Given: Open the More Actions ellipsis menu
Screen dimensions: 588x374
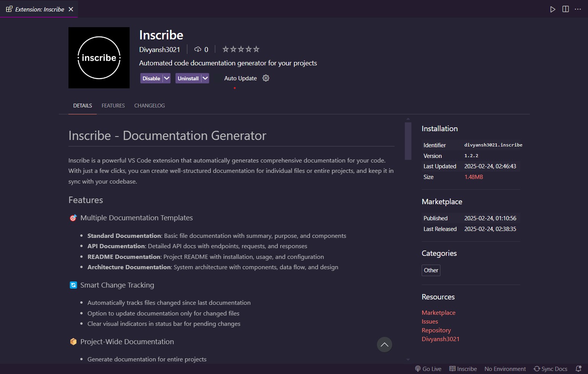Looking at the screenshot, I should coord(578,9).
